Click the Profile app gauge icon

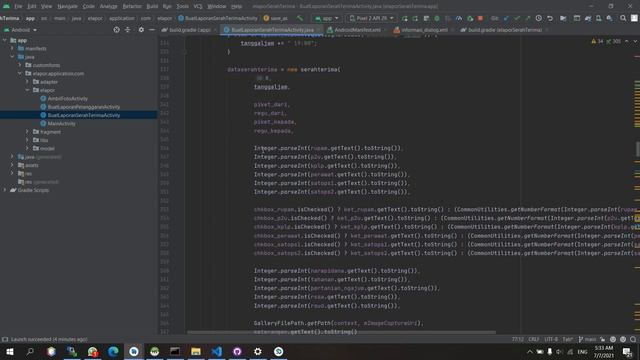(459, 18)
